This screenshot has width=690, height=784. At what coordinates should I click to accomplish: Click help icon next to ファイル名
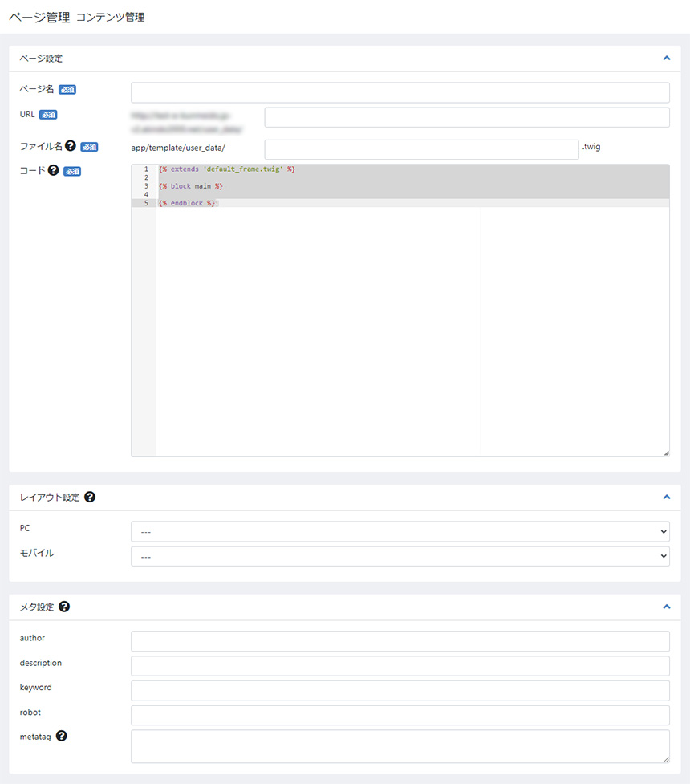click(x=71, y=146)
